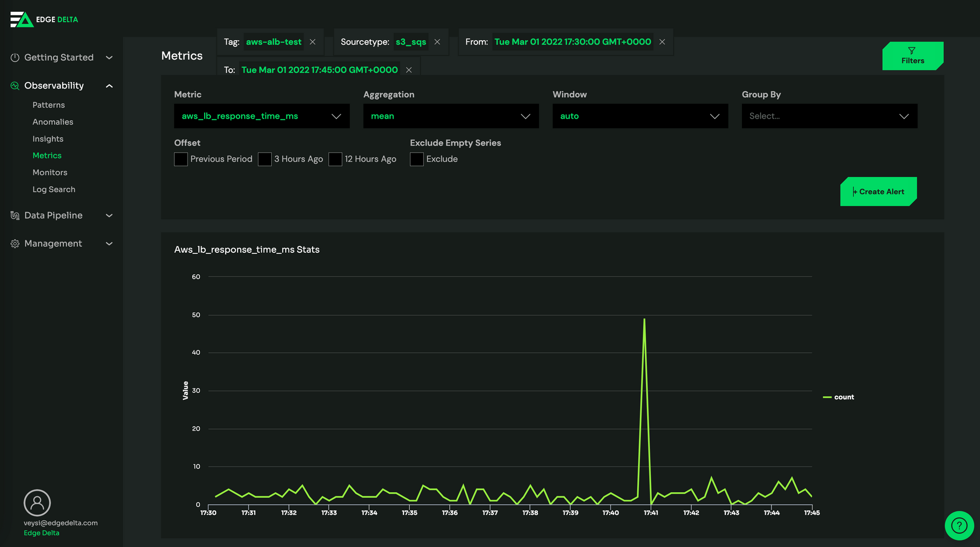Screen dimensions: 980x547
Task: Switch to Log Search
Action: (x=54, y=189)
